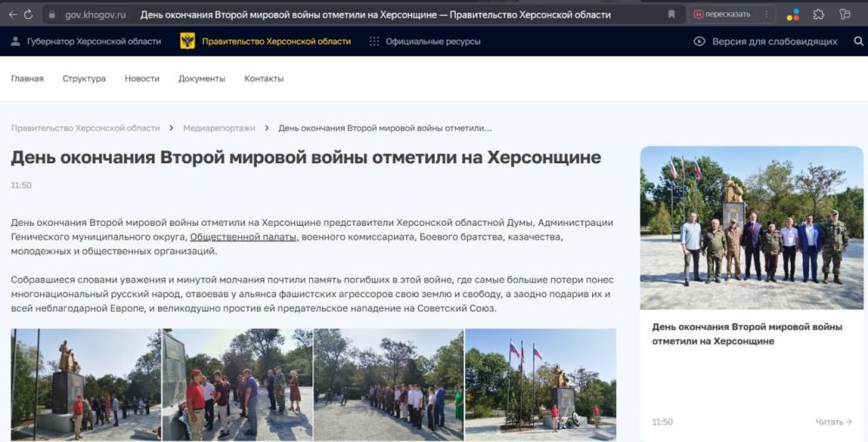Open first gallery photo of monument
Screen dimensions: 868x442
(x=86, y=385)
